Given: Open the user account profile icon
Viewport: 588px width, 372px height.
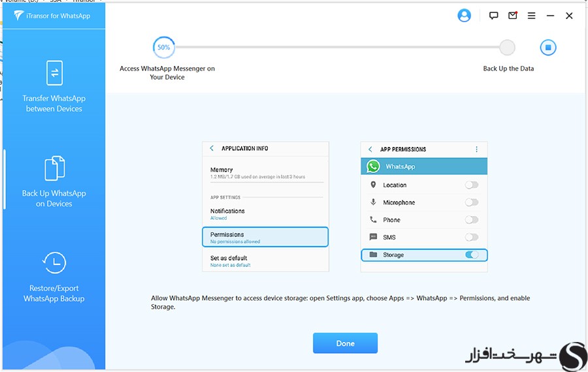Looking at the screenshot, I should 464,16.
